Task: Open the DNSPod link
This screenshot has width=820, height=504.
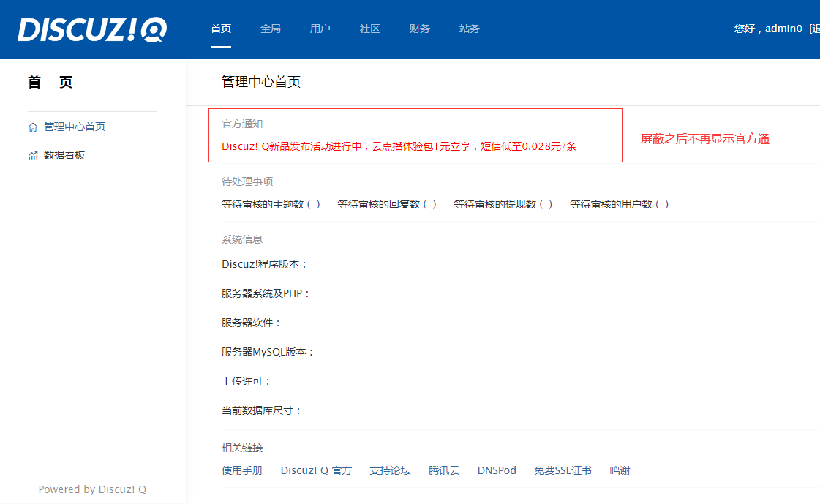Action: (497, 470)
